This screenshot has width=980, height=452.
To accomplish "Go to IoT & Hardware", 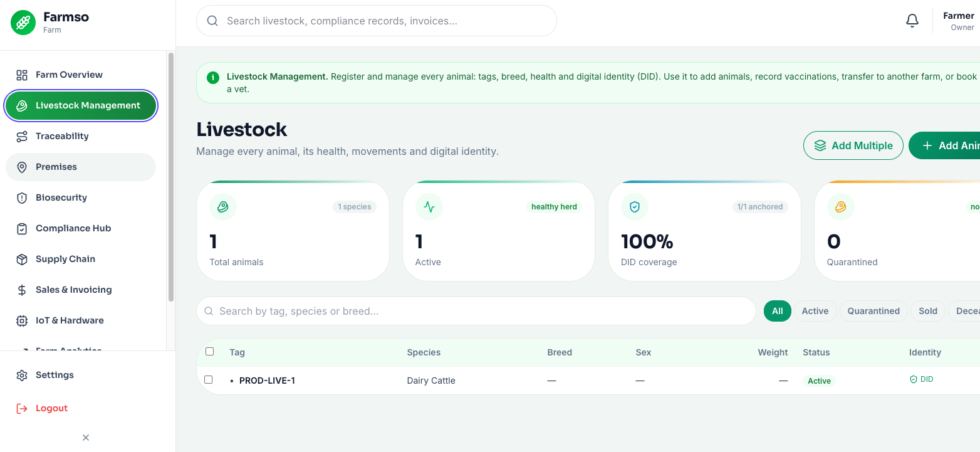I will click(x=81, y=321).
